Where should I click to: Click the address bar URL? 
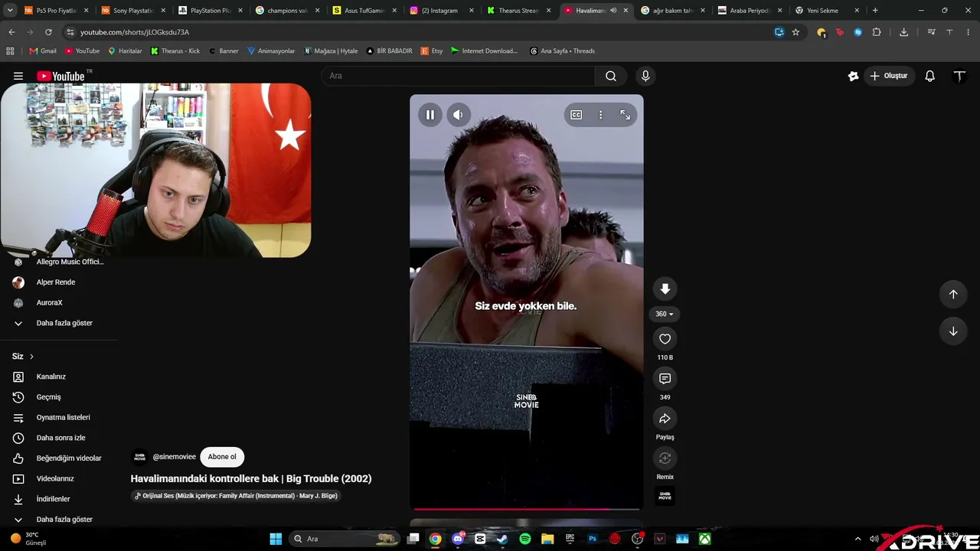tap(135, 32)
